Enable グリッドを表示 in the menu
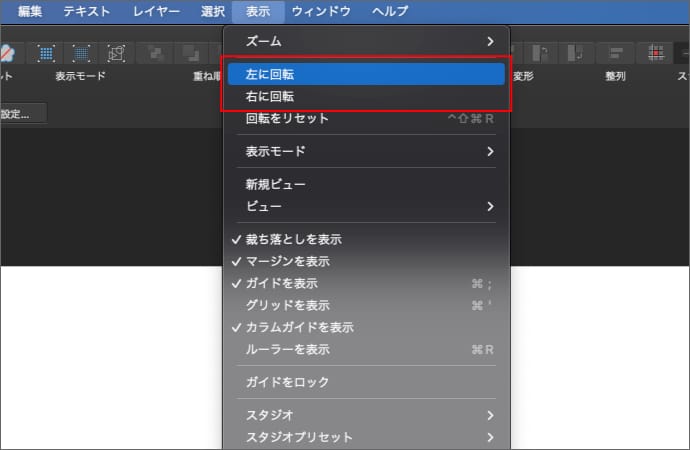The height and width of the screenshot is (450, 690). 288,306
